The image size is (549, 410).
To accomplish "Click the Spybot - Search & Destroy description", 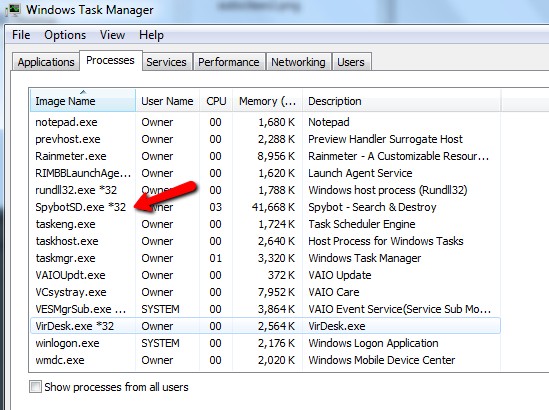I will pyautogui.click(x=372, y=207).
